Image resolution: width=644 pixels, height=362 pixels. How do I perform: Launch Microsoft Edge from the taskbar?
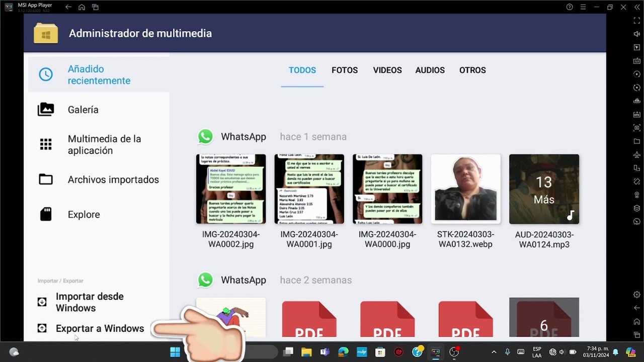[343, 352]
